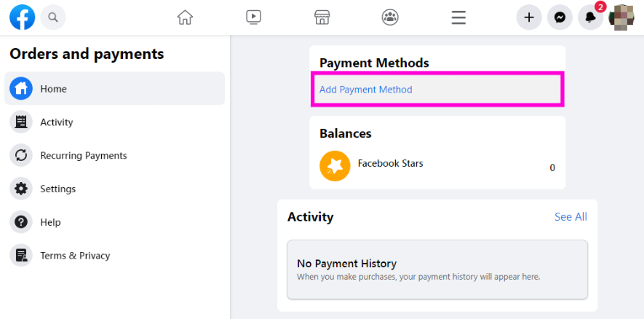Open the Watch video icon

point(253,17)
